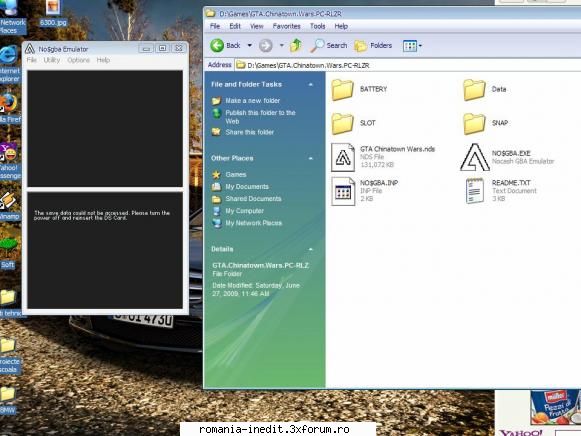
Task: Open the Back history dropdown arrow
Action: click(250, 46)
